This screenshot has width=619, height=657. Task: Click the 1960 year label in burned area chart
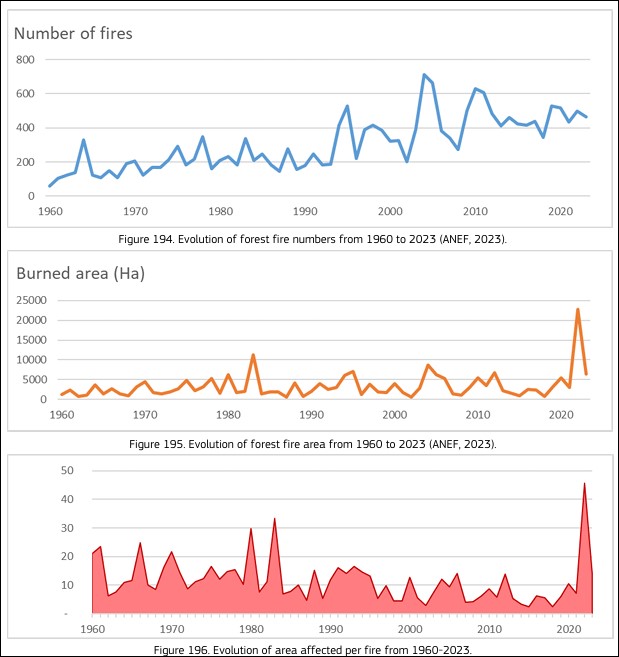62,414
